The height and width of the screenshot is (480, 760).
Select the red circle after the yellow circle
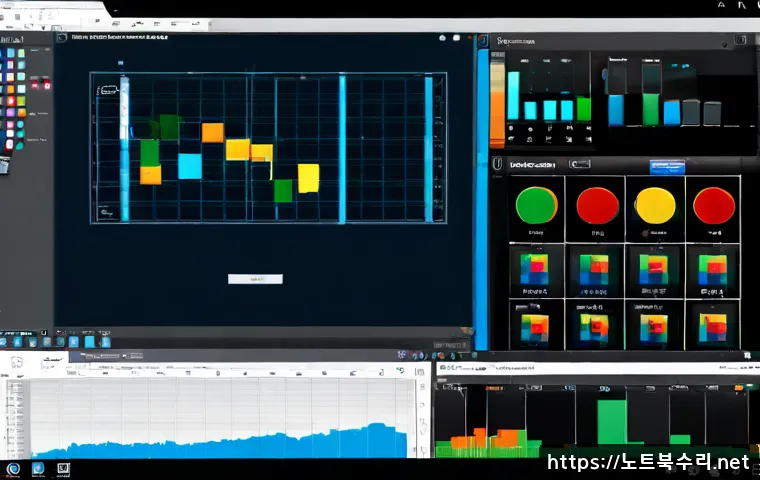(x=714, y=206)
